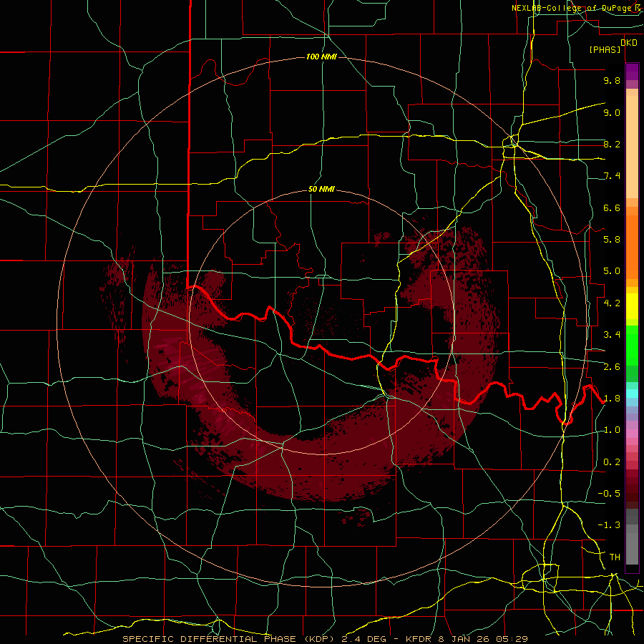Click the 6.6 scale value

(x=612, y=208)
